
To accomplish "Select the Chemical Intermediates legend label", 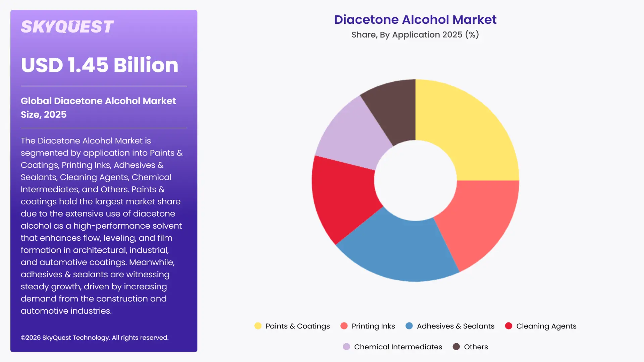I will [398, 347].
